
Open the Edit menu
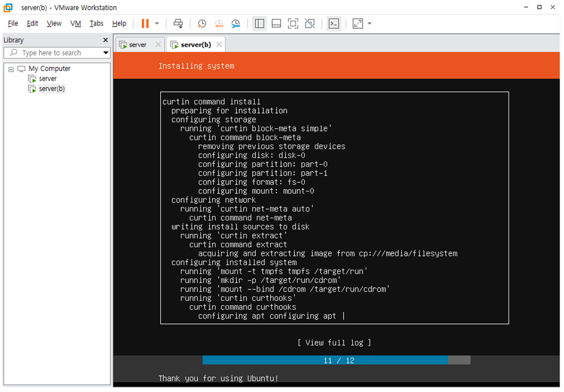click(32, 24)
